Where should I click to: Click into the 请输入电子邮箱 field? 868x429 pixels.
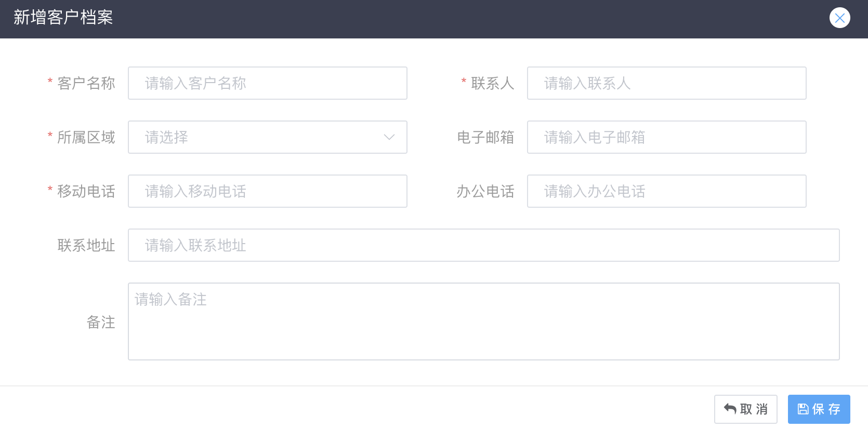coord(666,137)
